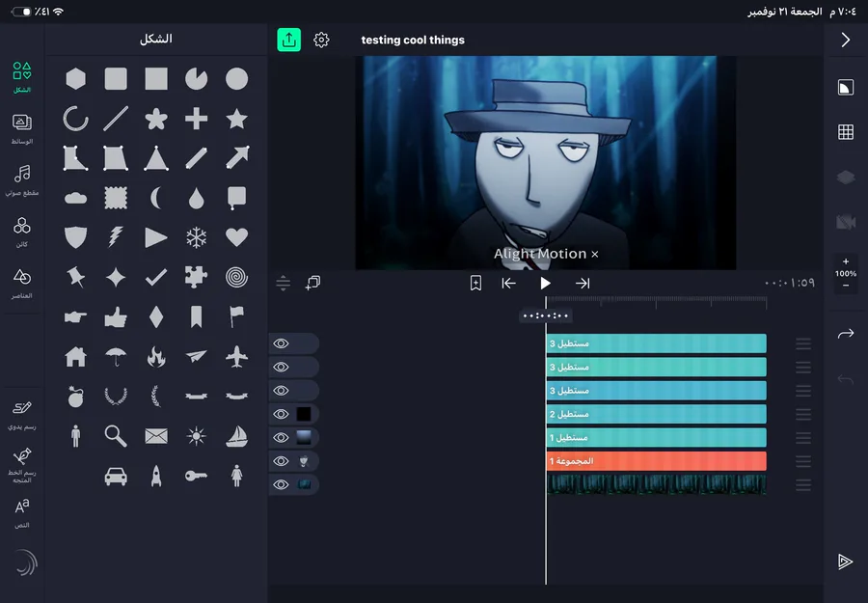Select the hexagon shape
868x603 pixels.
point(76,78)
